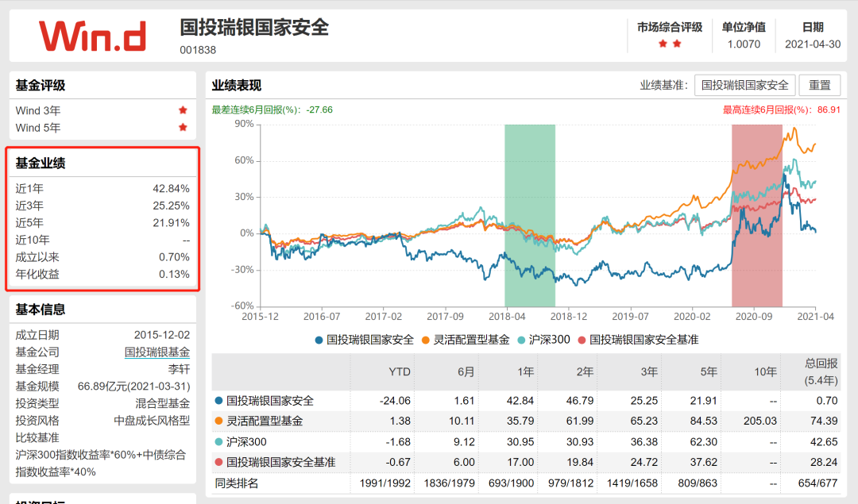The image size is (858, 504).
Task: Click 投资类型 value 混合型基金
Action: click(163, 403)
